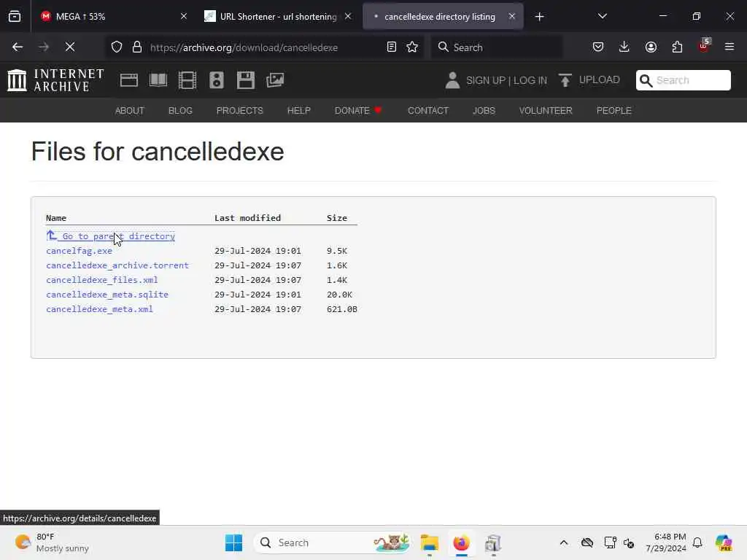Bookmark this page with star icon
This screenshot has height=560, width=747.
coord(412,47)
